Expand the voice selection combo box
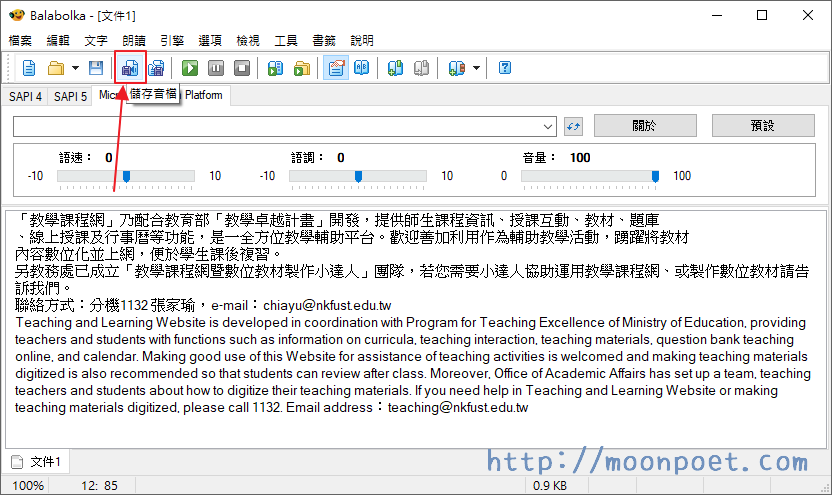Image resolution: width=832 pixels, height=495 pixels. 547,126
